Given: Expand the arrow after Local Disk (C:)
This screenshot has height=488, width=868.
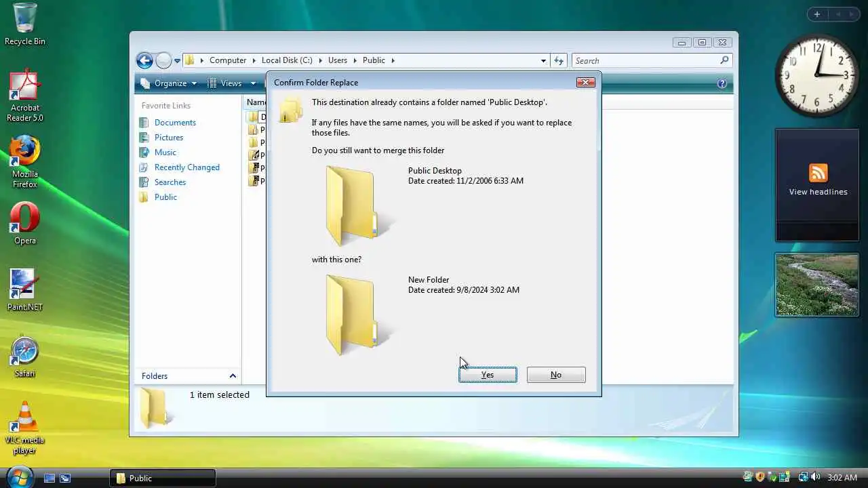Looking at the screenshot, I should pos(320,60).
